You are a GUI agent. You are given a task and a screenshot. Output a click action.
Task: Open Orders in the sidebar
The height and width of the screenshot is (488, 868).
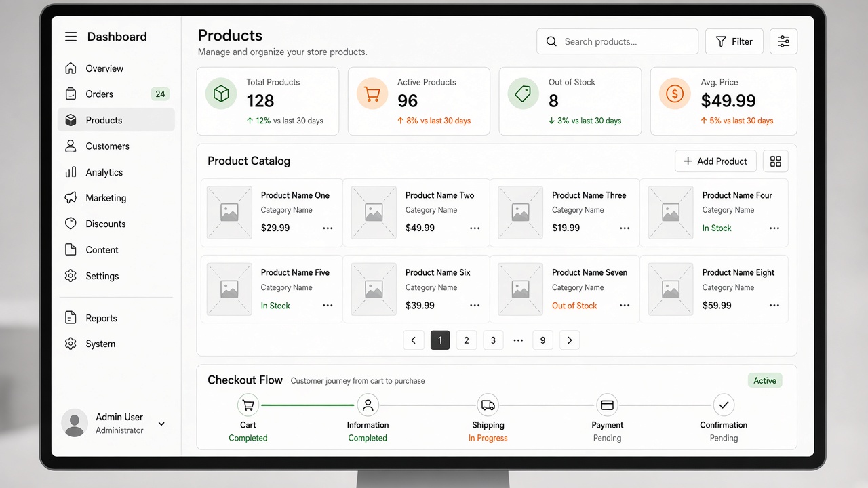coord(116,94)
